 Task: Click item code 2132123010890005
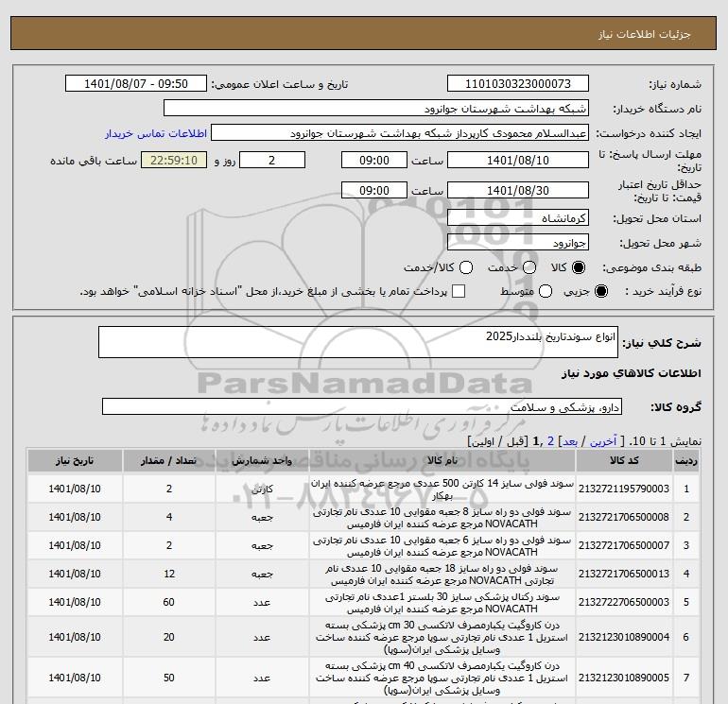pyautogui.click(x=624, y=678)
